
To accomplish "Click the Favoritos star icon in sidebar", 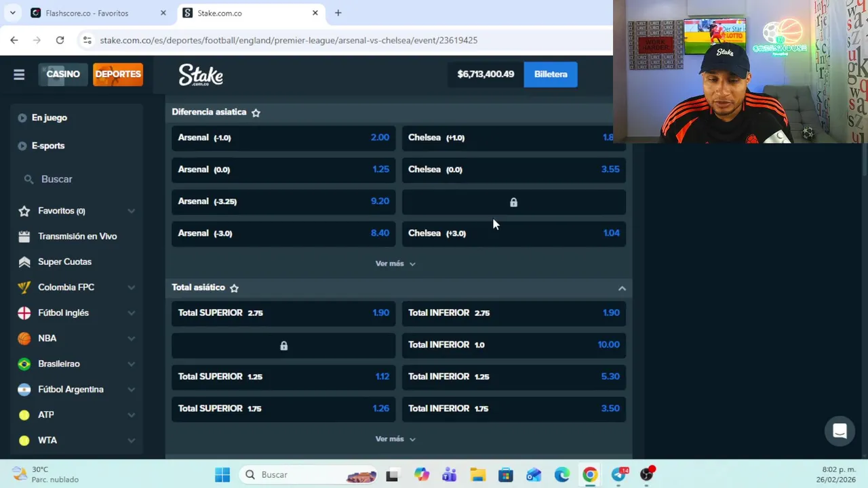I will (24, 211).
